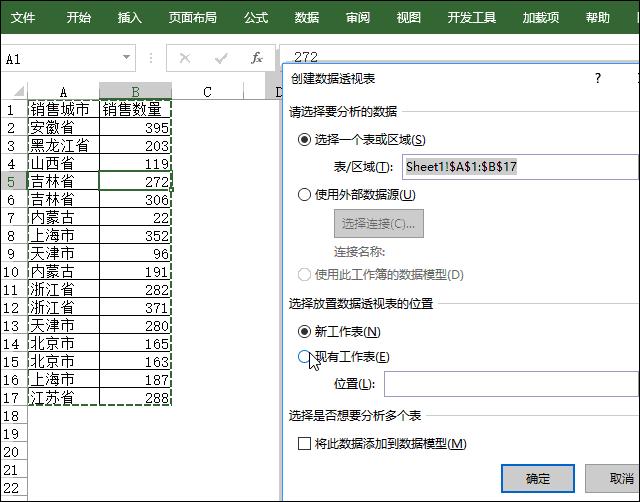Enable 将此数据添加到数据模型 checkbox
The width and height of the screenshot is (640, 502).
[305, 443]
